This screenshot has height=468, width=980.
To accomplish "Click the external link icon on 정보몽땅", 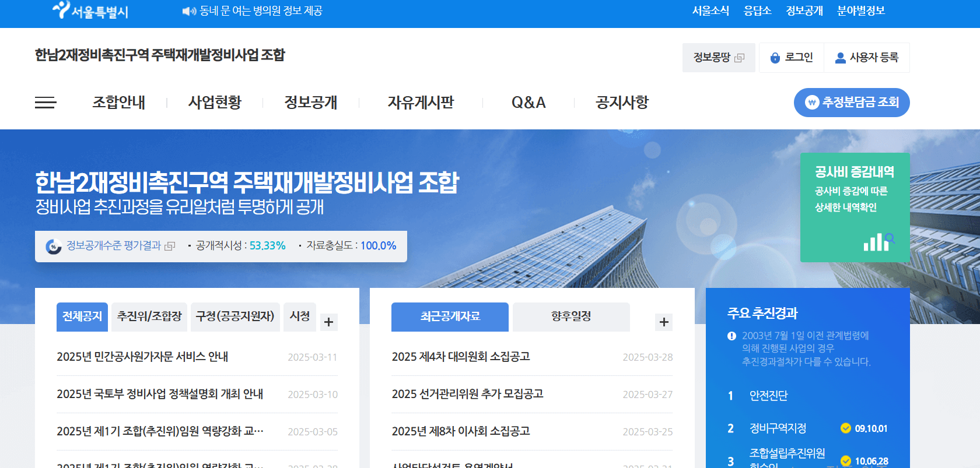I will pyautogui.click(x=740, y=58).
